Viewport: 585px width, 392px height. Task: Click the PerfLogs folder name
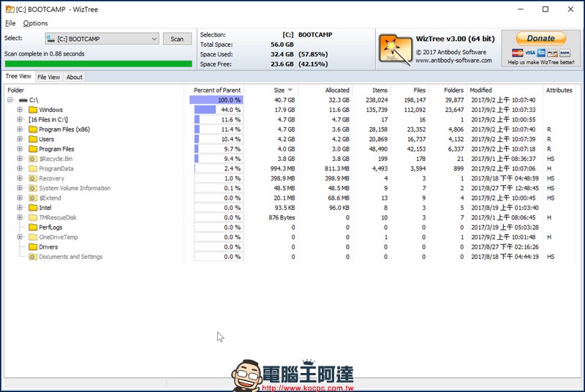pyautogui.click(x=50, y=227)
